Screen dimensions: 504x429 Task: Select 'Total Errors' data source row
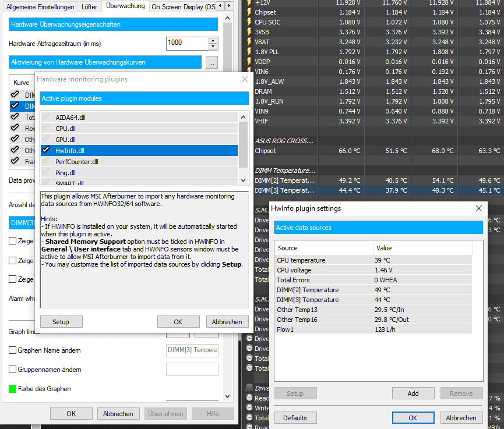tap(373, 280)
